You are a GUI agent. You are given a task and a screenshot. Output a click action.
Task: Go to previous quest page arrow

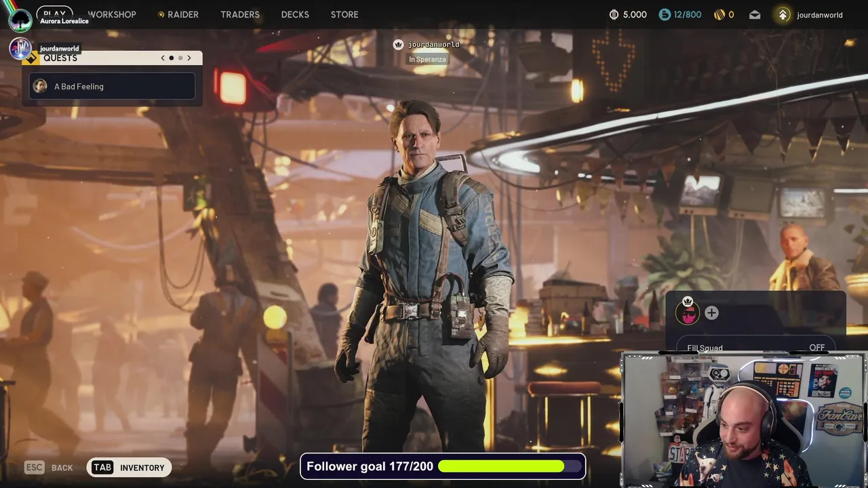tap(163, 58)
